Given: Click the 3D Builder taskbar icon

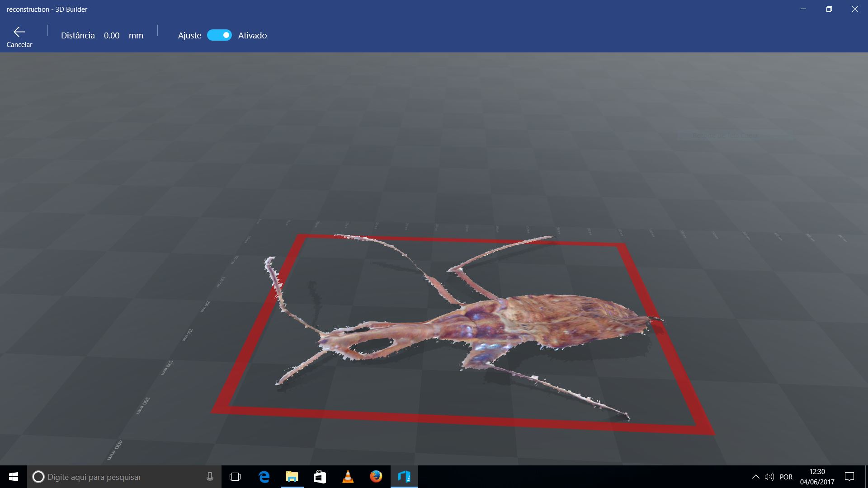Looking at the screenshot, I should click(x=404, y=477).
